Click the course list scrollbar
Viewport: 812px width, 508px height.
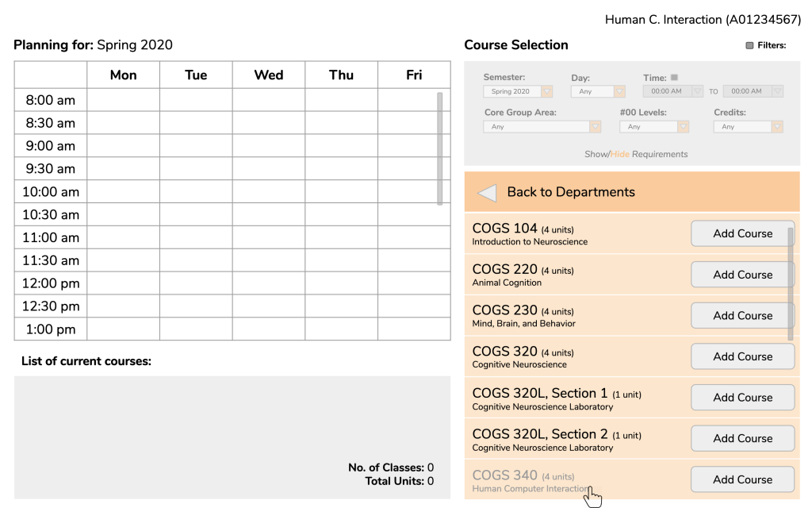pyautogui.click(x=791, y=284)
